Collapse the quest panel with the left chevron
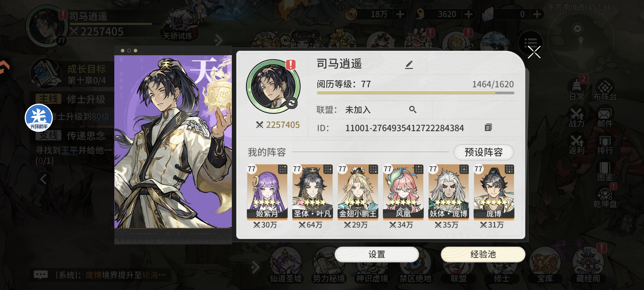 tap(43, 179)
